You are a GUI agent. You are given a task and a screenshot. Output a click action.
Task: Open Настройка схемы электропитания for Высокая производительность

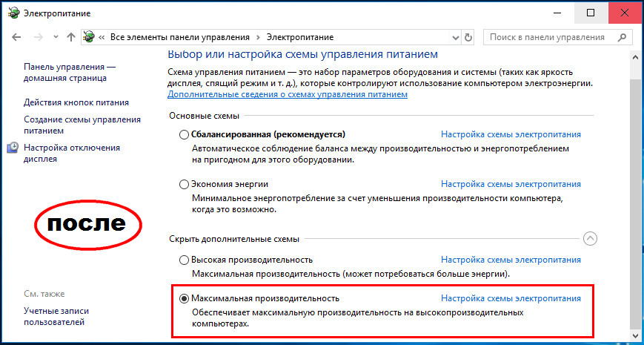(511, 260)
